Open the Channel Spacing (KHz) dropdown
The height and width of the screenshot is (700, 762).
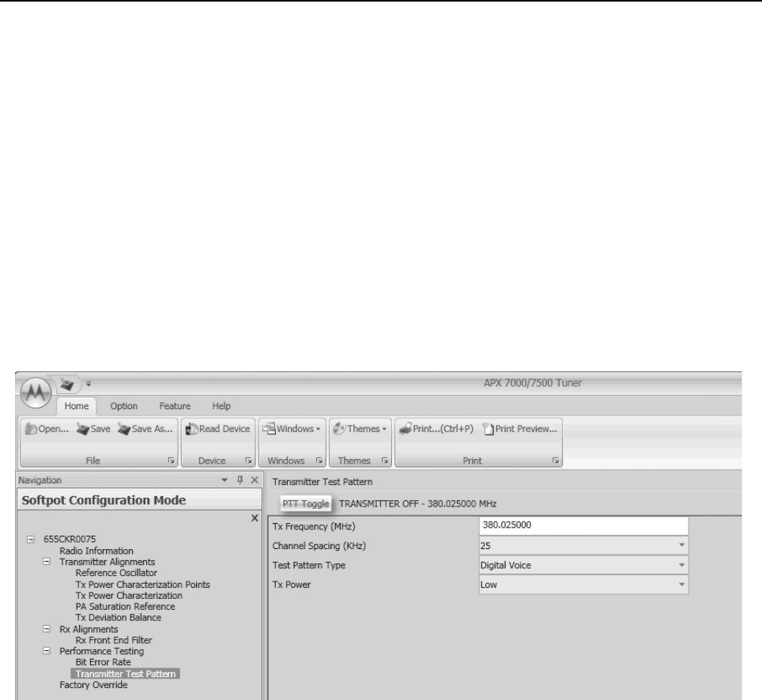pos(583,545)
